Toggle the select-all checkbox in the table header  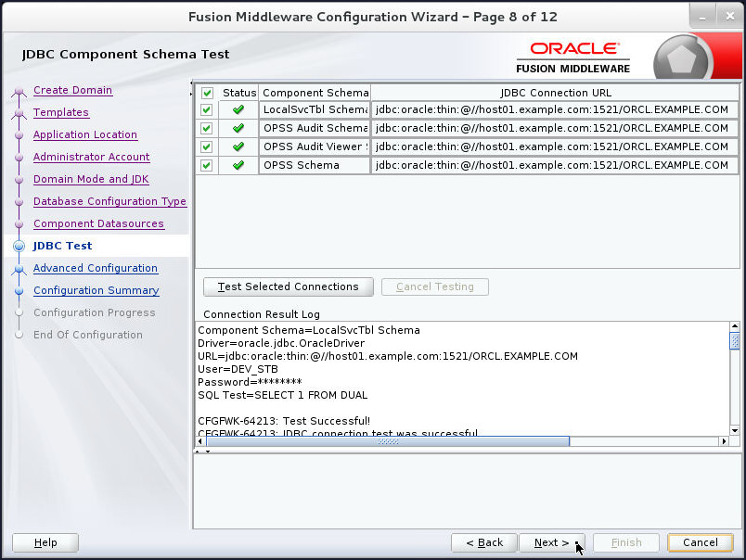[206, 93]
